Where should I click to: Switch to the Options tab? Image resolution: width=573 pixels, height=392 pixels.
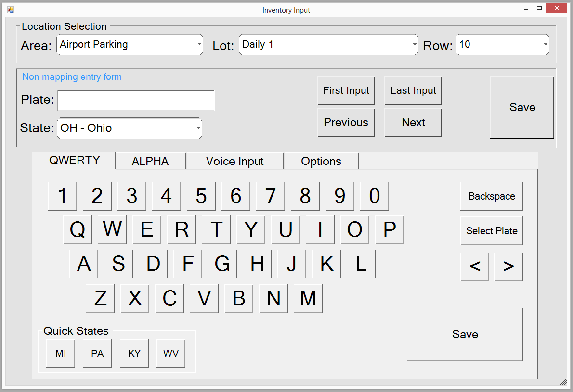pos(321,161)
